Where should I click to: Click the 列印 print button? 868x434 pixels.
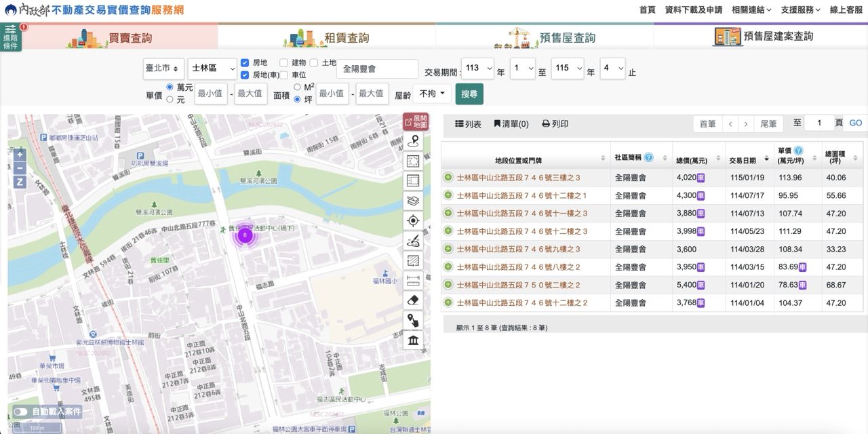pyautogui.click(x=555, y=124)
